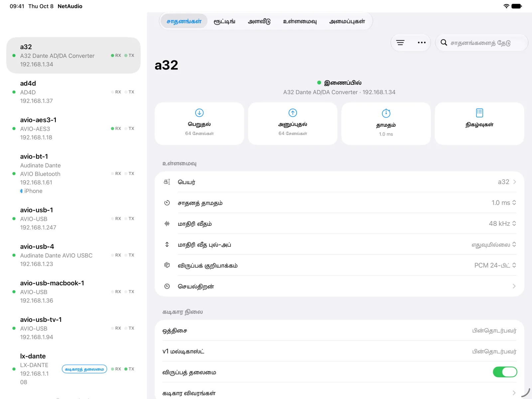Open the செயல்திறன் row chevron
532x399 pixels.
click(514, 286)
